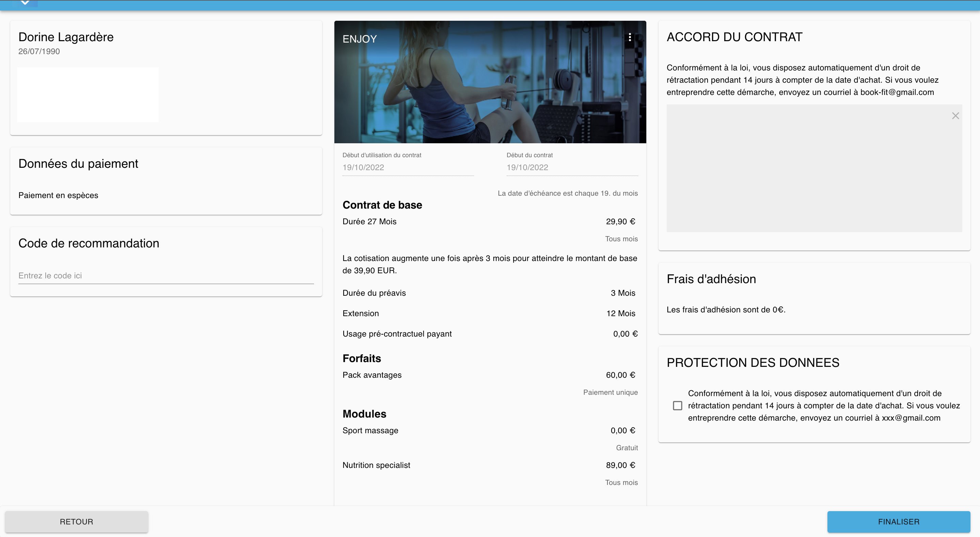Open the contract start date field
The image size is (980, 537).
pos(572,167)
